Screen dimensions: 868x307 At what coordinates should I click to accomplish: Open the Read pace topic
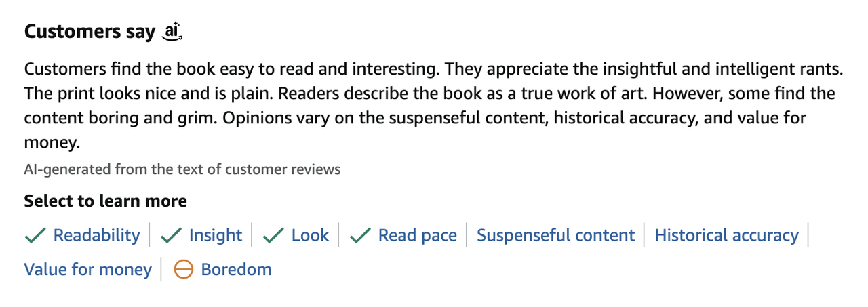pos(417,235)
